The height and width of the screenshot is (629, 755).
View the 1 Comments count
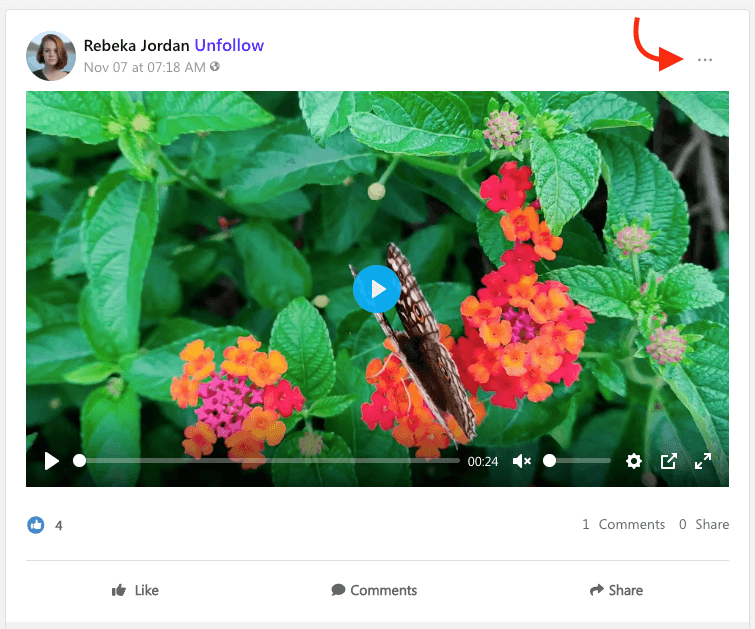[623, 524]
